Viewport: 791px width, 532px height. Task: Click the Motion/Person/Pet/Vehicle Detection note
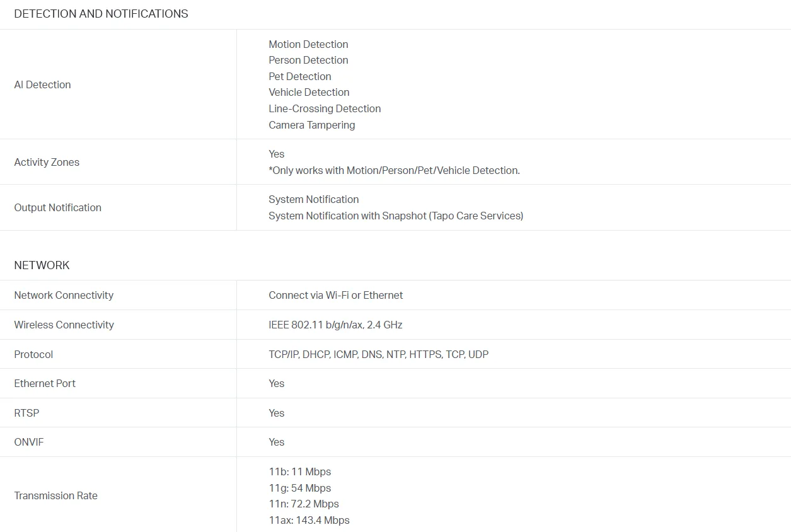tap(394, 170)
